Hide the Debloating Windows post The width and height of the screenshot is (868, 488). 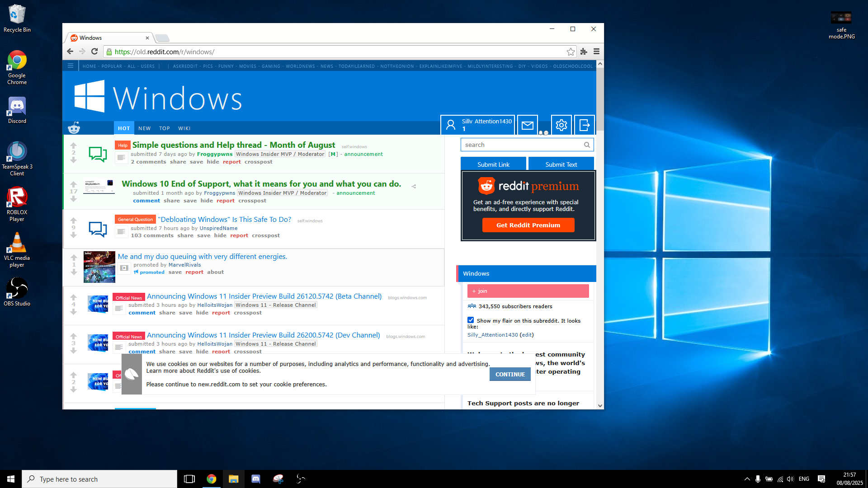(x=220, y=235)
